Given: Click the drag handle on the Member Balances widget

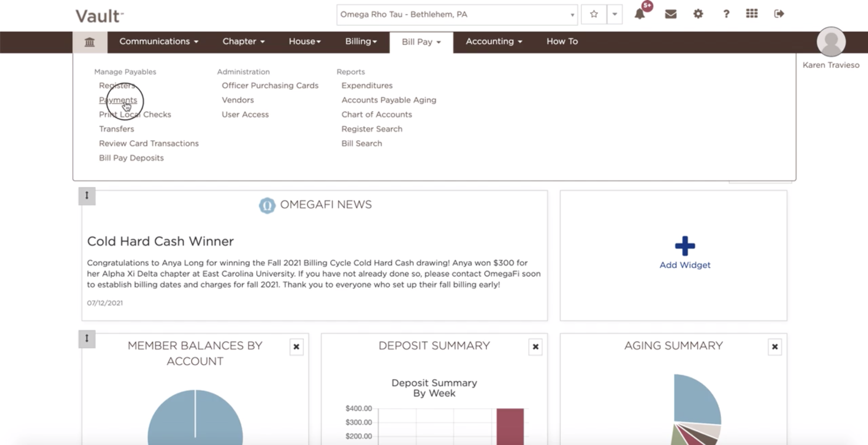Looking at the screenshot, I should tap(87, 339).
